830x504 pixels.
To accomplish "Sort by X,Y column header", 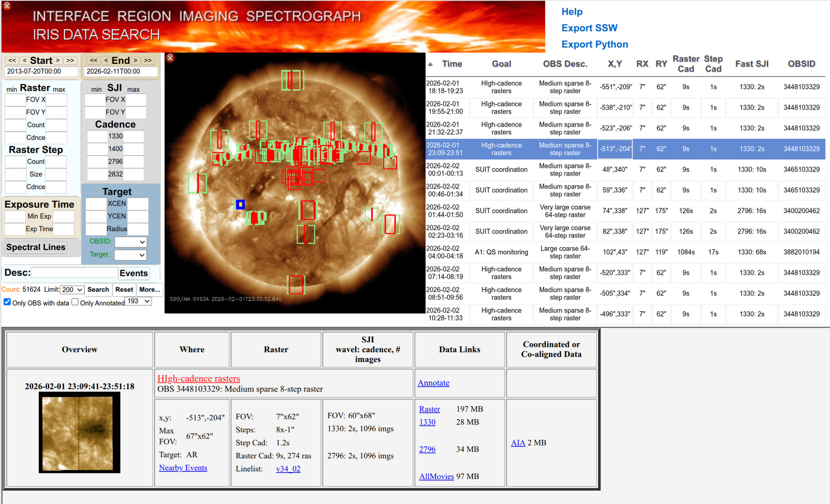I will (615, 64).
